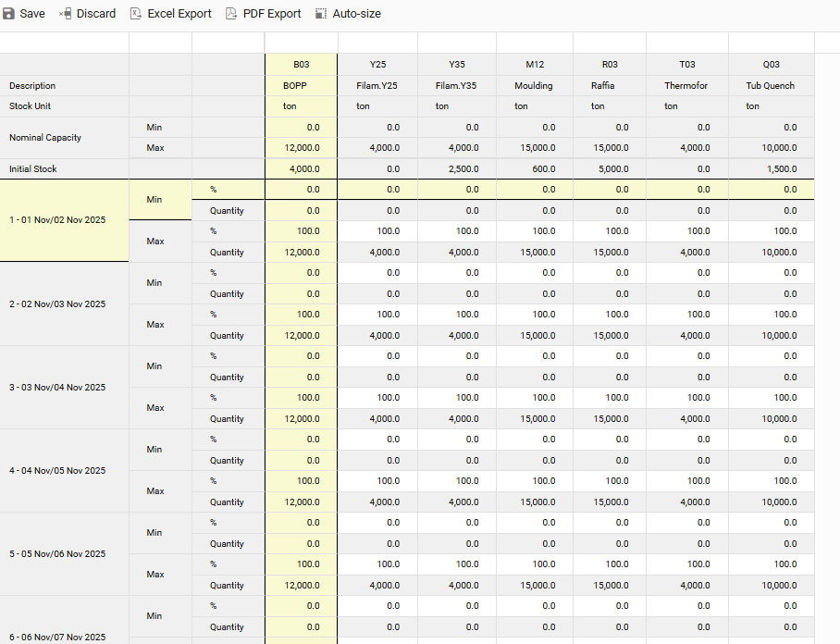Edit Q03 Initial Stock value 1,500.0
The height and width of the screenshot is (644, 840).
point(772,168)
